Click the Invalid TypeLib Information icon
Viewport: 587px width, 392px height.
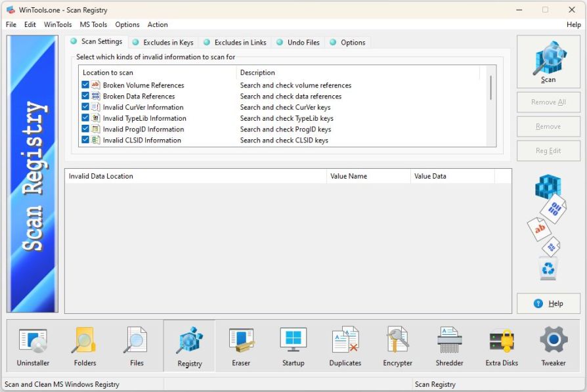96,118
